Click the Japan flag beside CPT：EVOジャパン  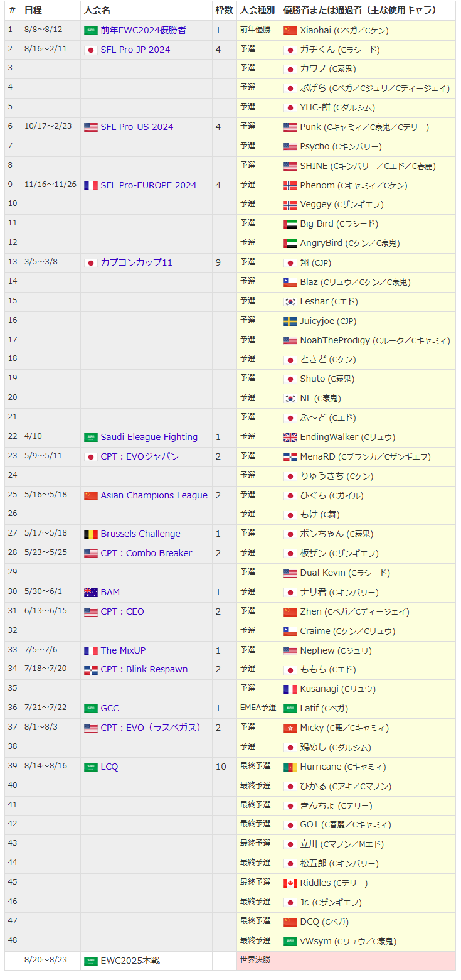click(91, 457)
